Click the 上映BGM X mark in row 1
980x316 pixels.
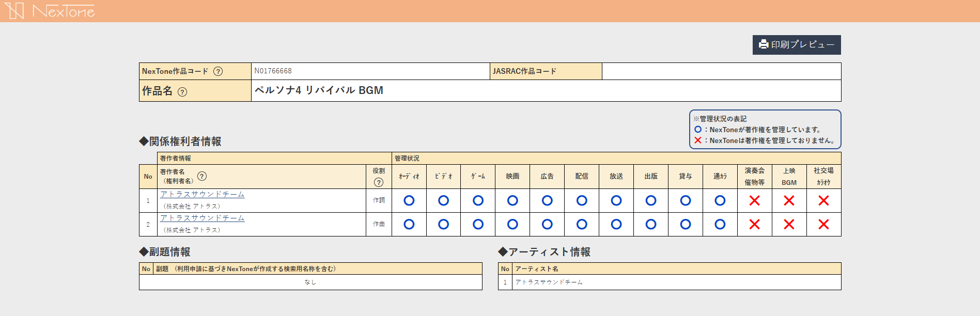789,200
